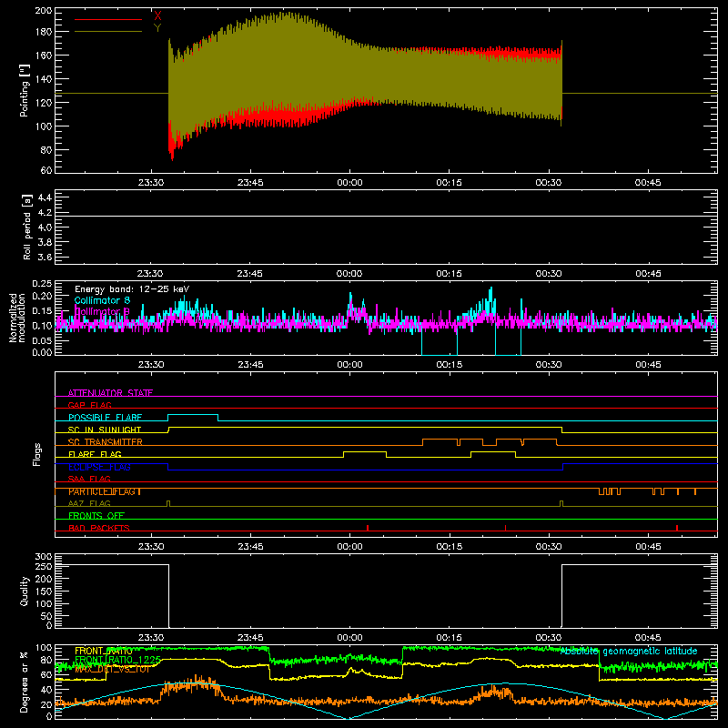
Task: Click the 23:45 tick label under Roll period plot
Action: 250,274
